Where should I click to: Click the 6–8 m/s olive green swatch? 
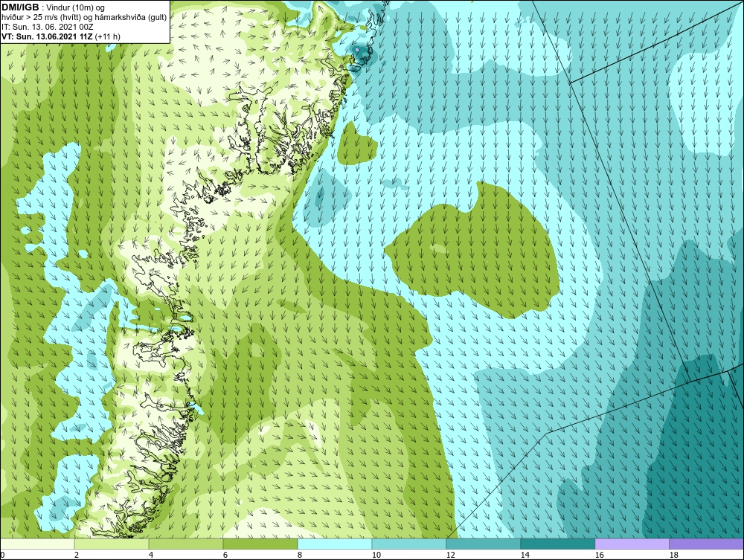260,544
